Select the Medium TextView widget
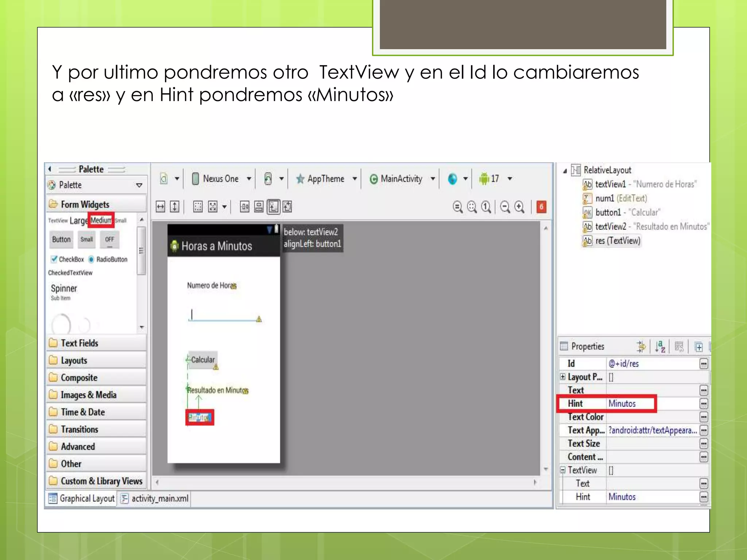The width and height of the screenshot is (747, 560). (101, 220)
